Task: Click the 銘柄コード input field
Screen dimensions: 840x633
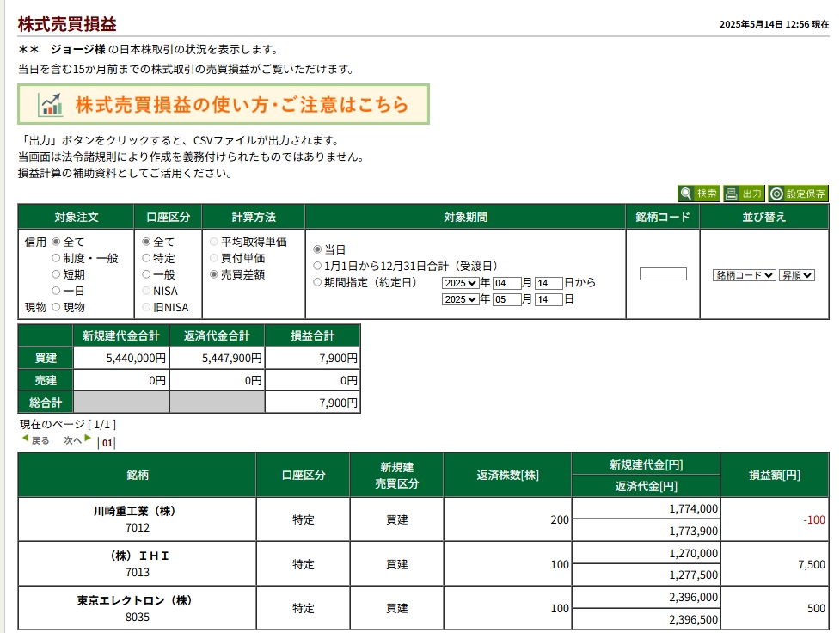Action: pos(663,274)
